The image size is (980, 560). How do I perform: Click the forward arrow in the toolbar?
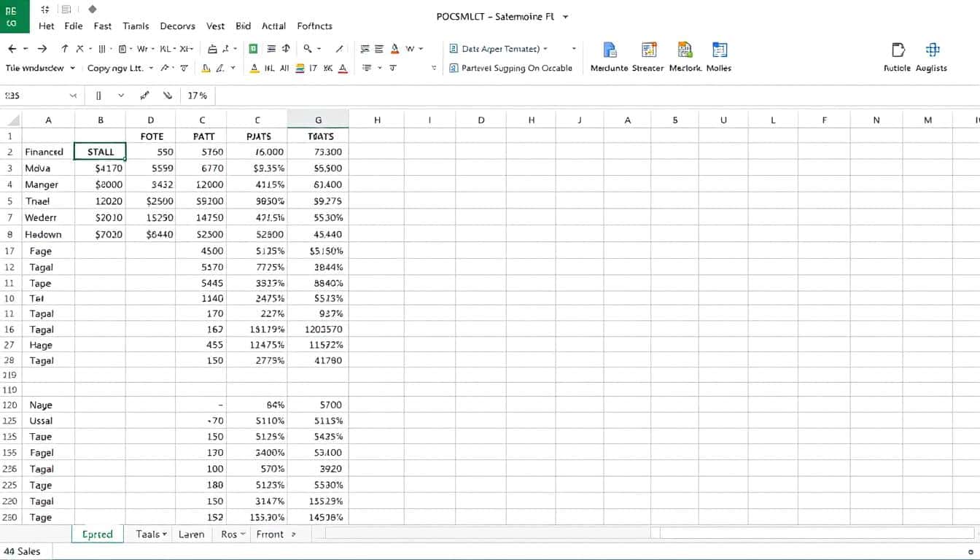[x=42, y=49]
